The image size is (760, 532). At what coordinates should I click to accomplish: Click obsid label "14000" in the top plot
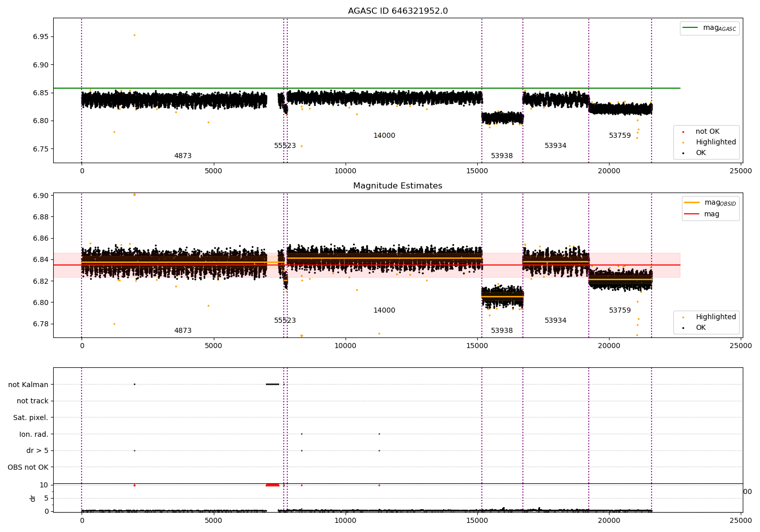(x=385, y=136)
